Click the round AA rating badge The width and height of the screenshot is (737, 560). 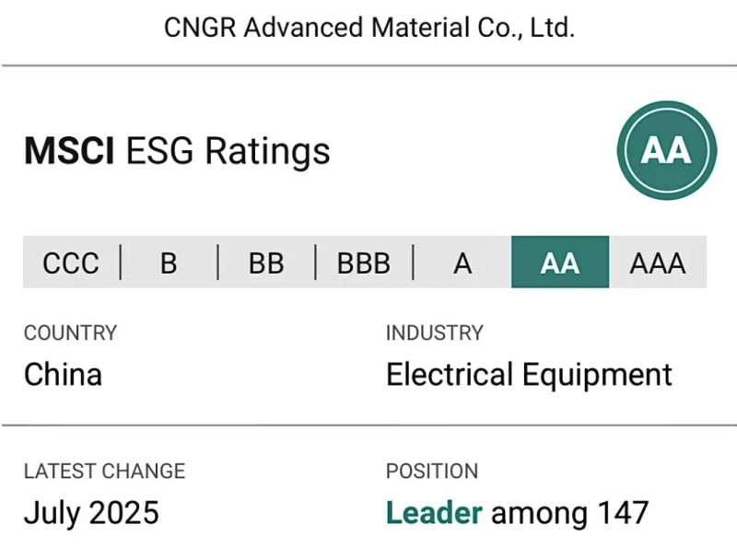coord(666,150)
